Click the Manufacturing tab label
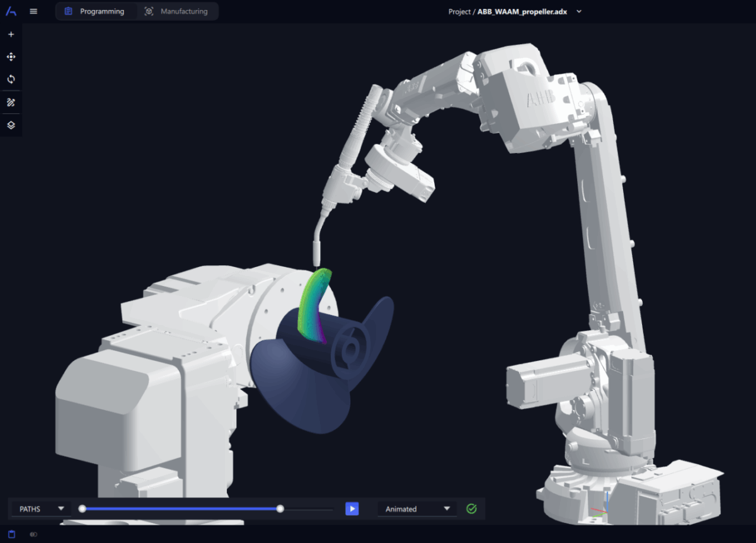 coord(184,11)
